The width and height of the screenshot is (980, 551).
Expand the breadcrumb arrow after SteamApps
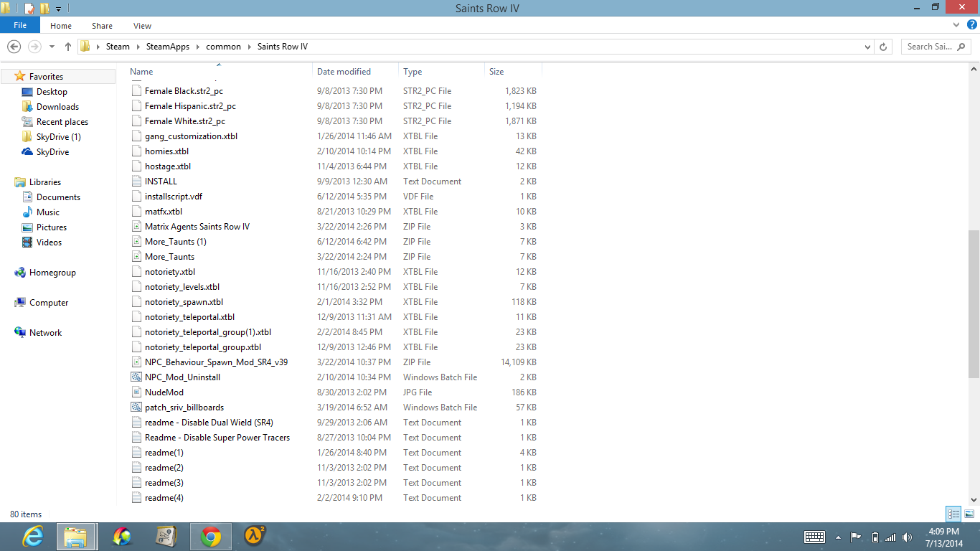pyautogui.click(x=198, y=47)
